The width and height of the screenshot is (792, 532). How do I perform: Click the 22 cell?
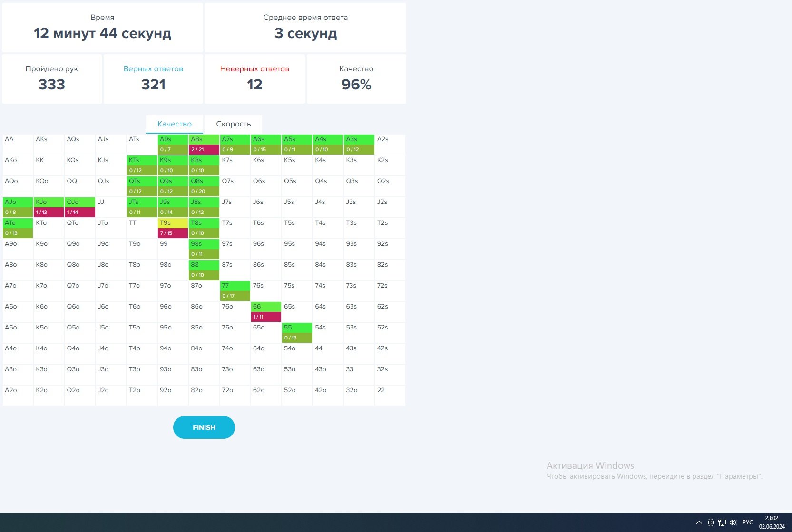390,396
